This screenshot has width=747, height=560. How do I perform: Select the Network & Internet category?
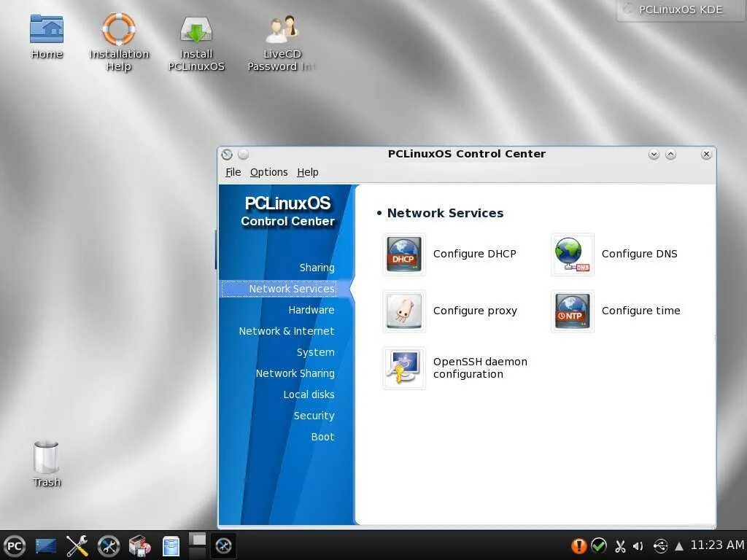tap(286, 331)
